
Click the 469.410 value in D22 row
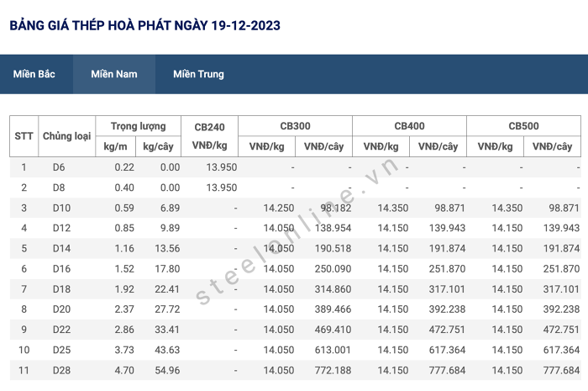click(x=333, y=330)
